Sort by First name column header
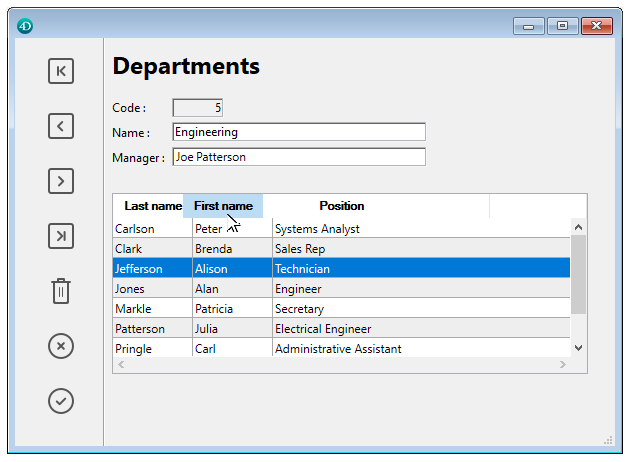The height and width of the screenshot is (462, 631). (223, 206)
